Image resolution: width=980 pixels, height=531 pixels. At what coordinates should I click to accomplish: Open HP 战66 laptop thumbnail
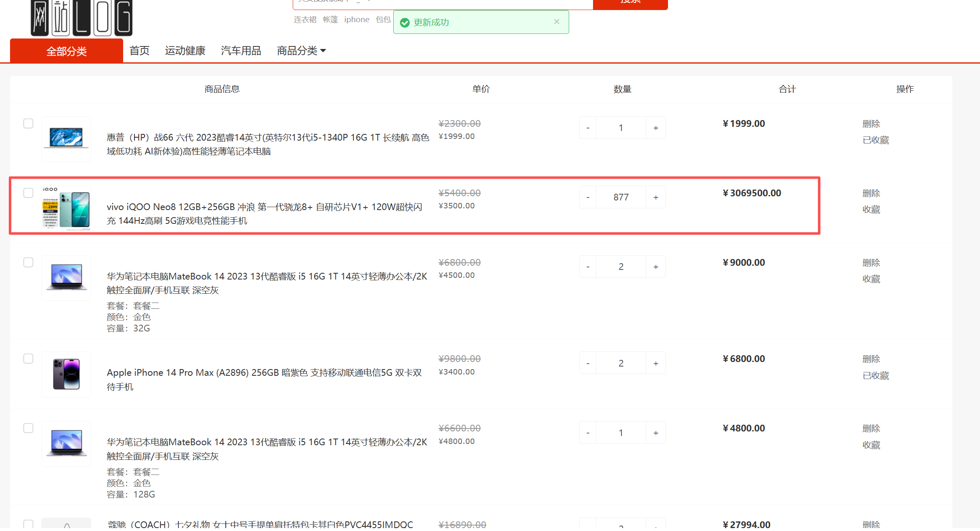click(66, 139)
